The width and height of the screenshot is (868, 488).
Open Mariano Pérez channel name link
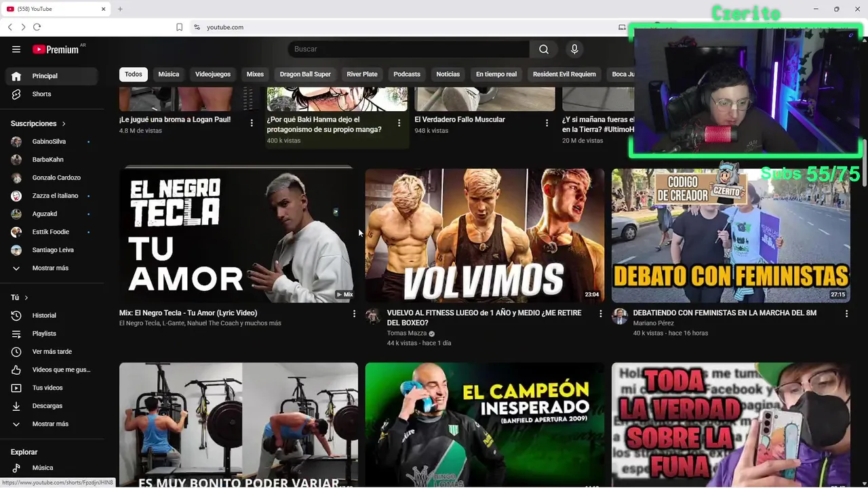click(654, 323)
